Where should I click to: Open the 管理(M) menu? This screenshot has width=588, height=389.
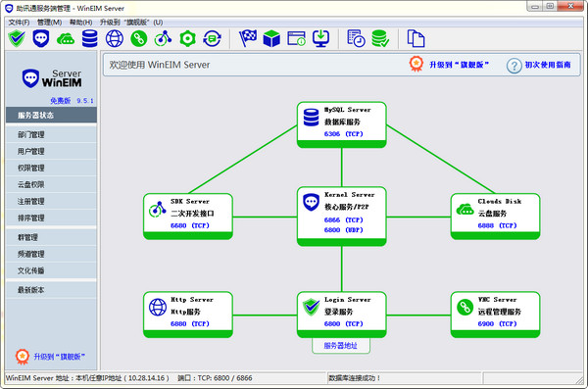(50, 23)
